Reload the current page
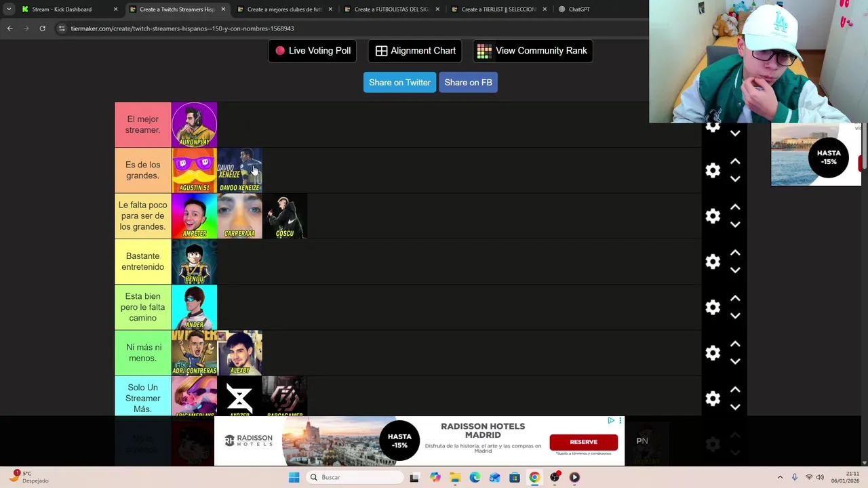 click(42, 28)
